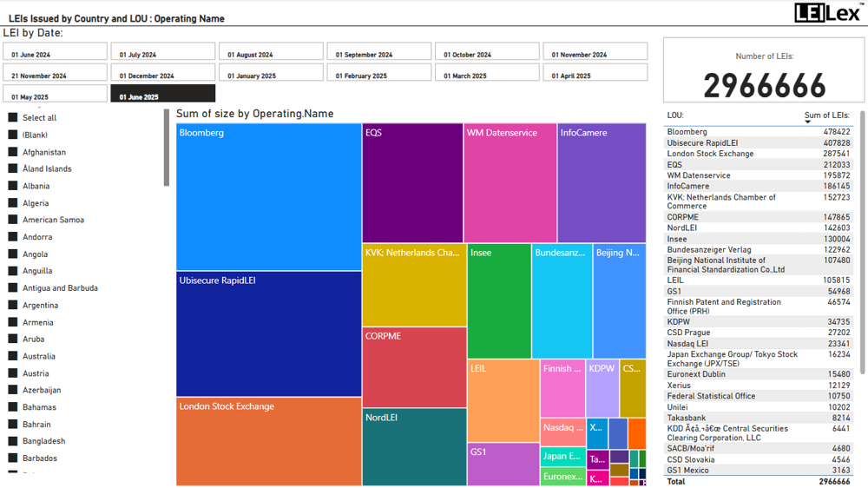Toggle the Argentina checkbox
868x488 pixels.
pos(13,305)
